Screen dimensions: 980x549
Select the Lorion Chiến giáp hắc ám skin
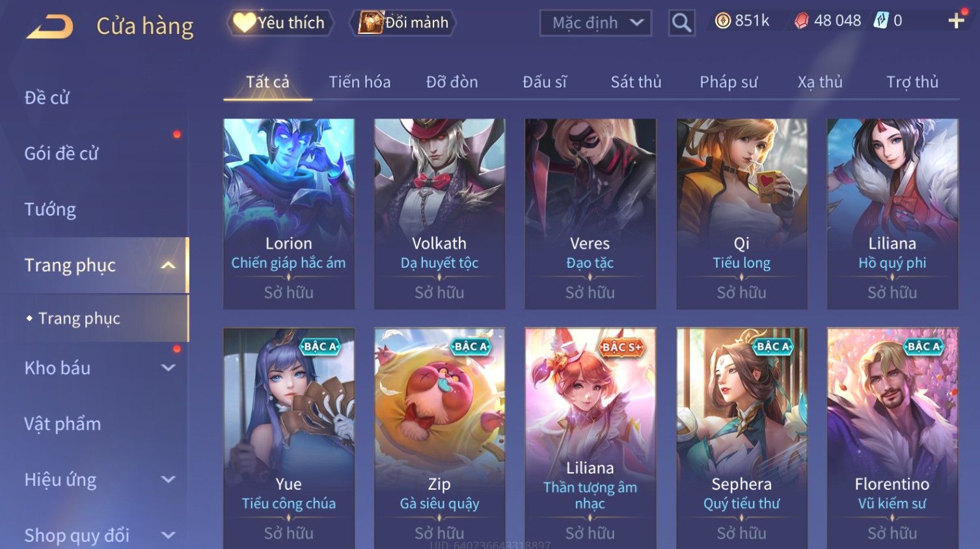[x=289, y=214]
